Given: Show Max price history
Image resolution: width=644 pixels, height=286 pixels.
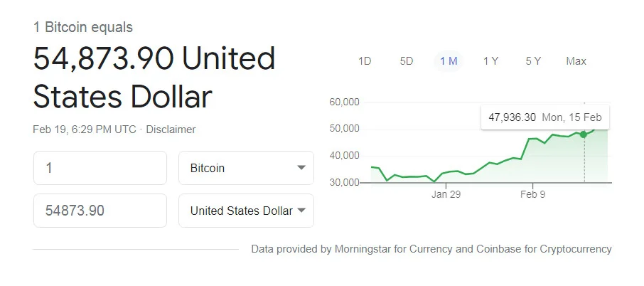Looking at the screenshot, I should click(x=576, y=61).
